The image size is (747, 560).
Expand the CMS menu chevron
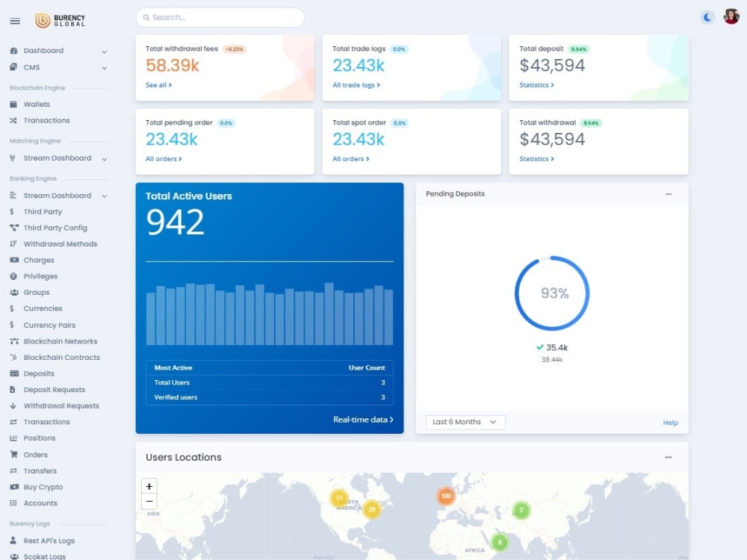pyautogui.click(x=105, y=68)
